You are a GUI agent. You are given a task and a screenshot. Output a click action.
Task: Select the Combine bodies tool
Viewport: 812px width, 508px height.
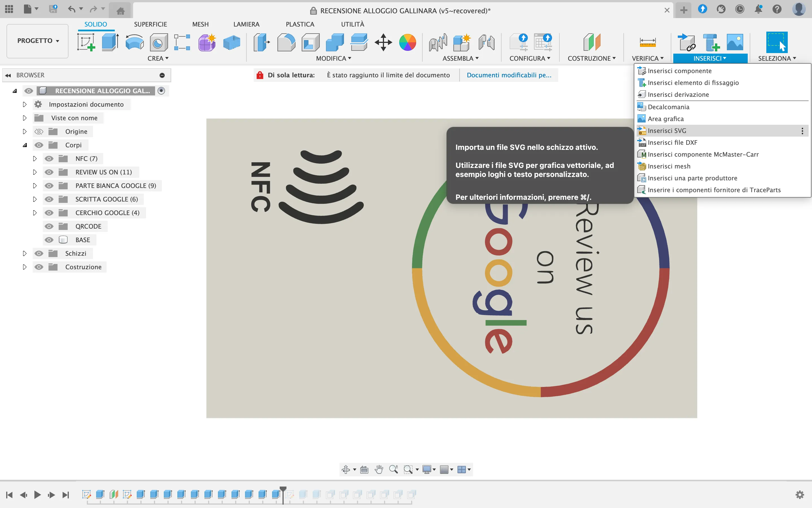pyautogui.click(x=335, y=42)
